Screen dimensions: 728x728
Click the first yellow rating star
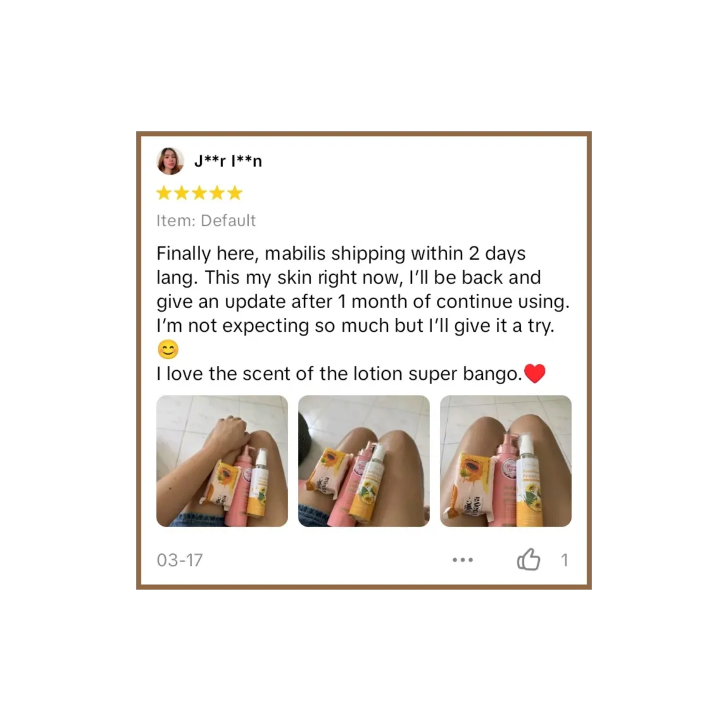164,194
